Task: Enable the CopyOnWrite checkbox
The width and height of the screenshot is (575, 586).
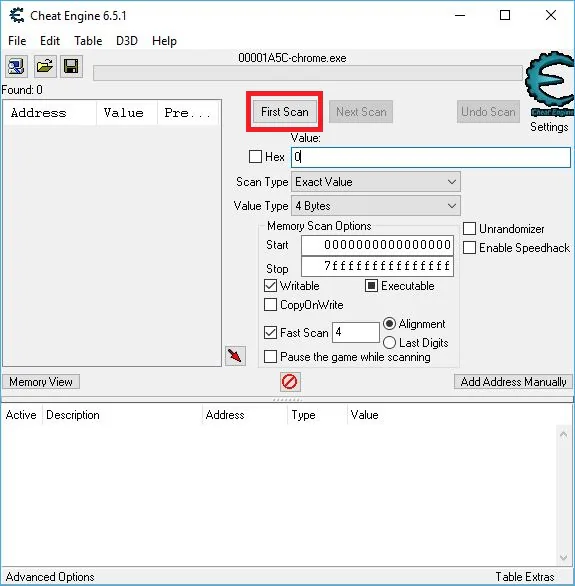Action: [270, 305]
